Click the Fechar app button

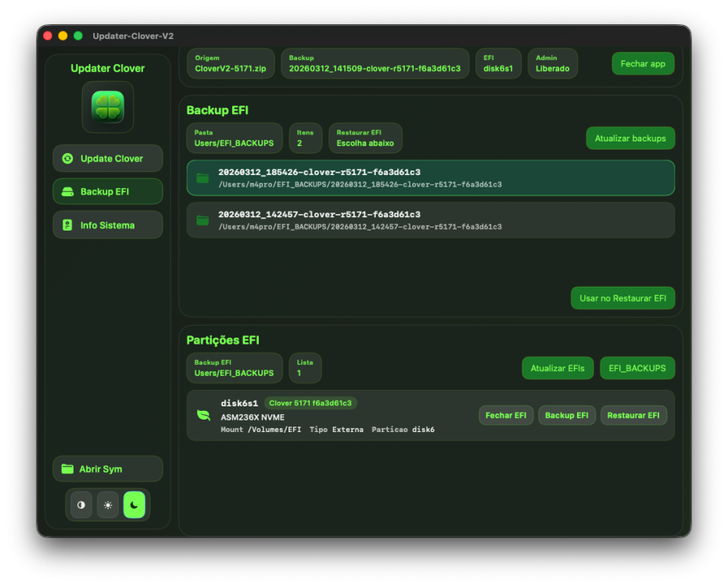(x=643, y=63)
